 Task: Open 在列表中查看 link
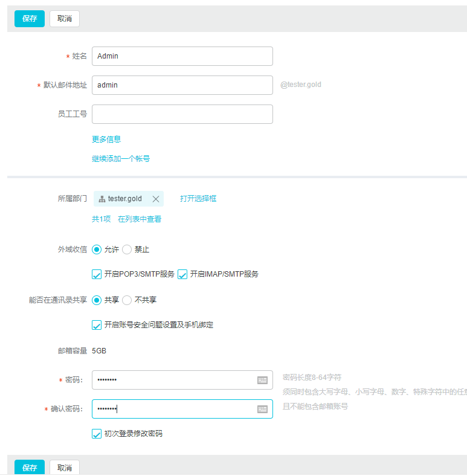(x=140, y=219)
